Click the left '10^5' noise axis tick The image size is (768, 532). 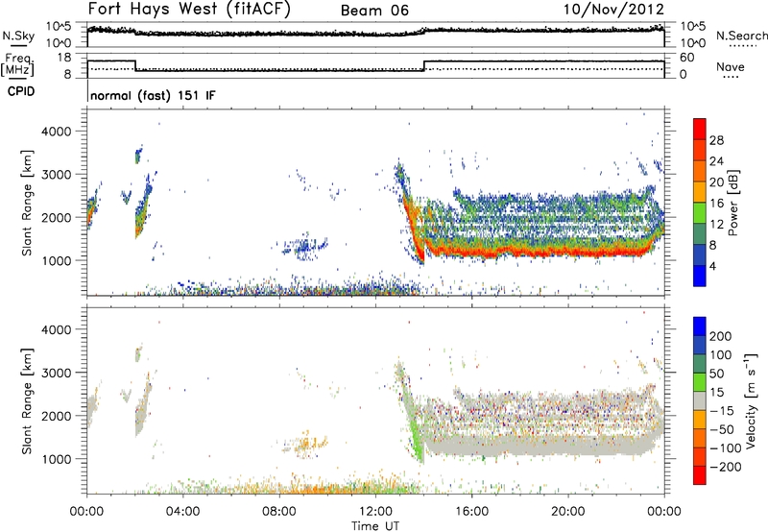coord(60,27)
